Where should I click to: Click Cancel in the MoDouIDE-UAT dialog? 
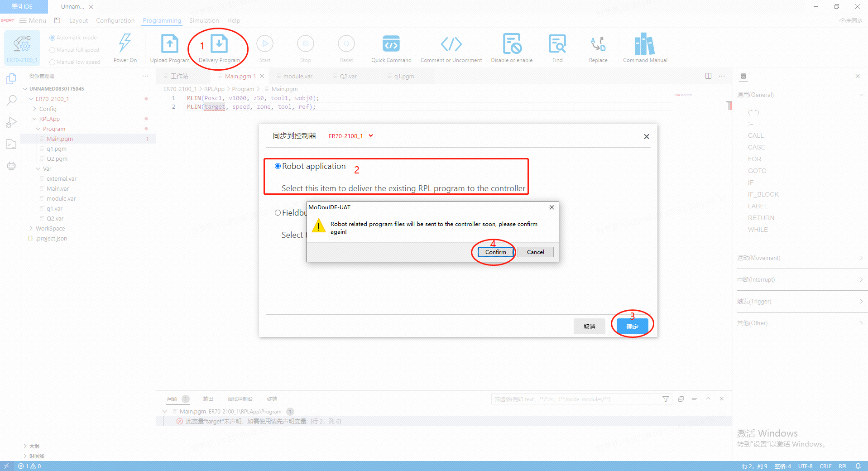[x=535, y=252]
